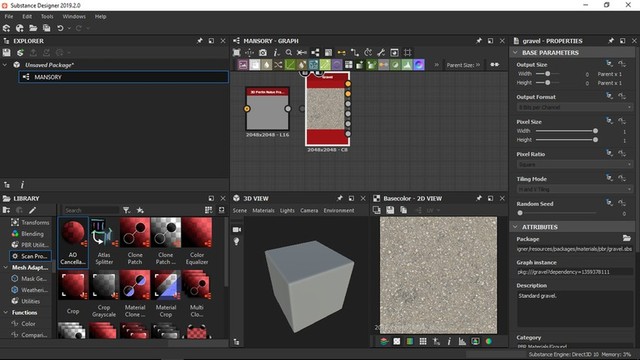This screenshot has width=640, height=360.
Task: Open the Lights menu in 3D View
Action: point(287,211)
